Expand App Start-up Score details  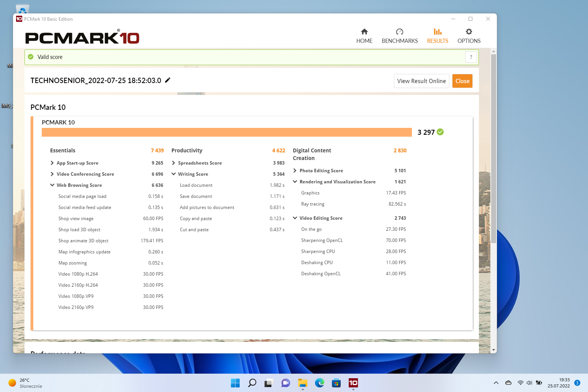52,163
